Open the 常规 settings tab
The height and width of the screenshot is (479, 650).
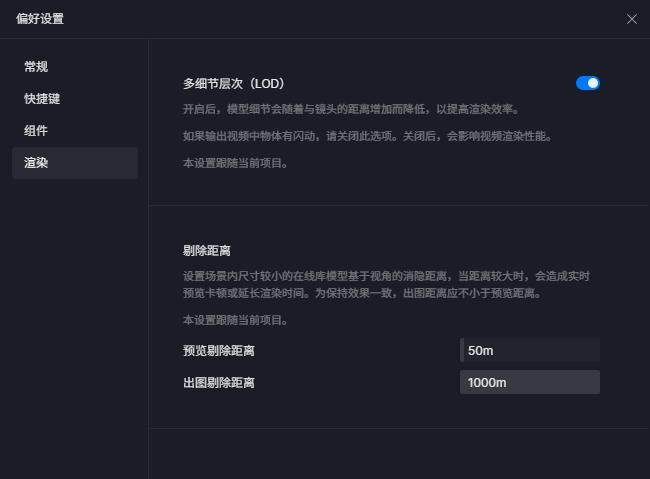(36, 67)
